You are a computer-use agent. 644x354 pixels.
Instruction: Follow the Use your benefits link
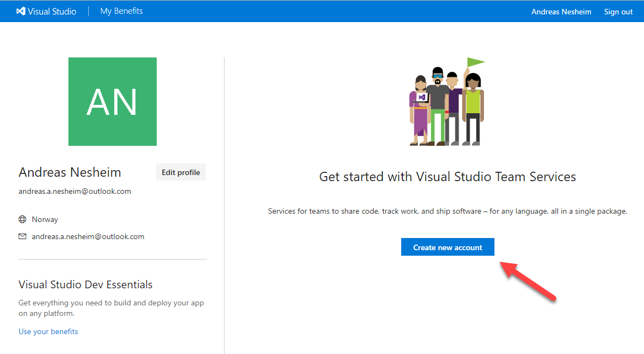point(48,331)
